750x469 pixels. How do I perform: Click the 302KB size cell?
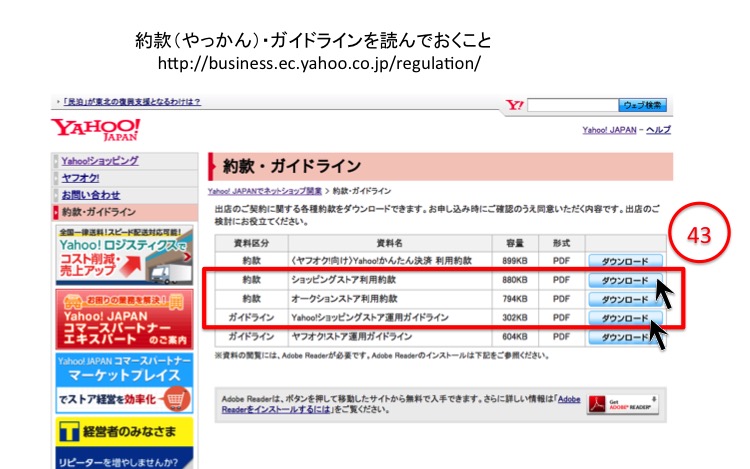coord(515,317)
